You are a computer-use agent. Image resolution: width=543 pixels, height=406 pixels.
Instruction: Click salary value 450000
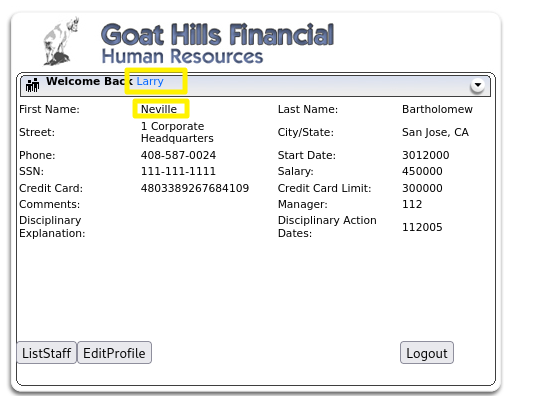[422, 171]
